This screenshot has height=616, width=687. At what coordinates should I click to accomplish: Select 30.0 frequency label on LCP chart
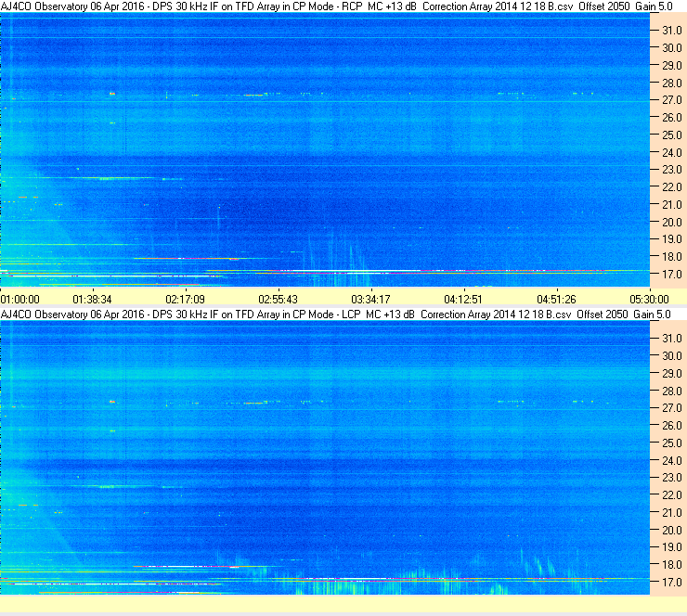672,356
